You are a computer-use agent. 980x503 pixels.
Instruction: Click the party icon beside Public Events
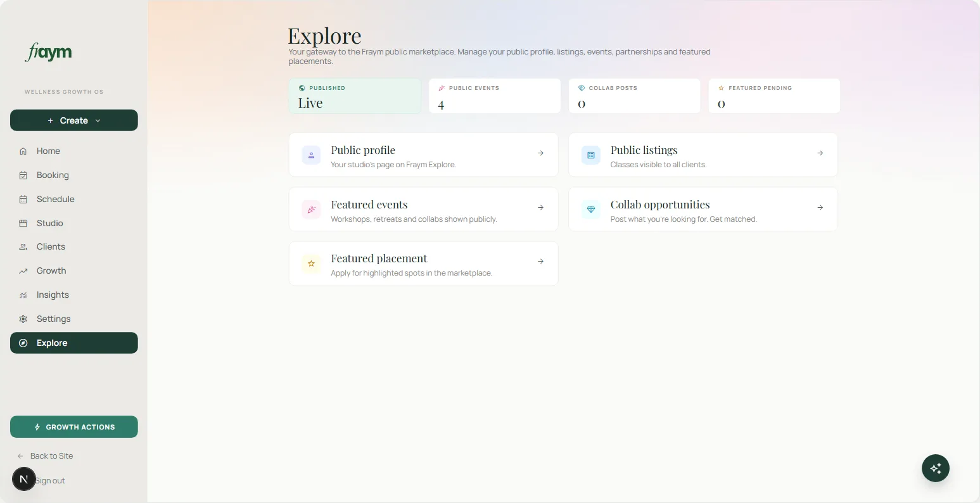(442, 88)
